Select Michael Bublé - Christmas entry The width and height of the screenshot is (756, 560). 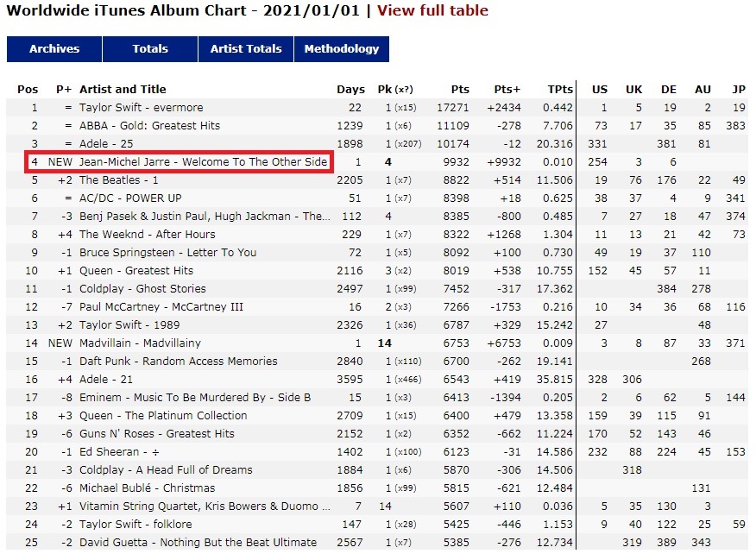coord(147,488)
